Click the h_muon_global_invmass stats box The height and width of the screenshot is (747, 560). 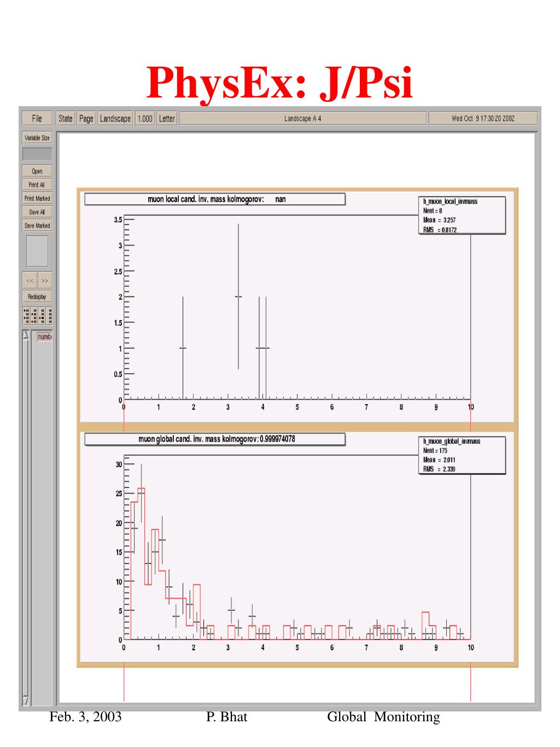[x=462, y=455]
